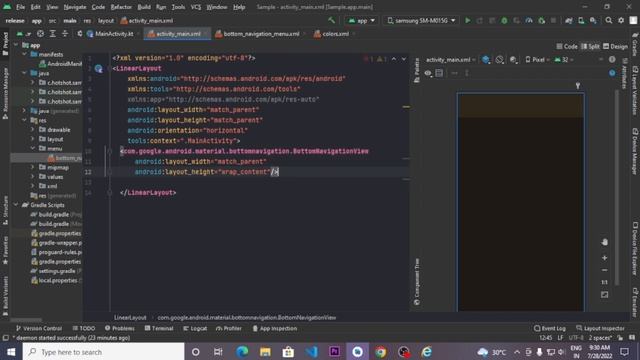Open Microsoft Edge from taskbar
640x360 pixels.
pos(242,352)
